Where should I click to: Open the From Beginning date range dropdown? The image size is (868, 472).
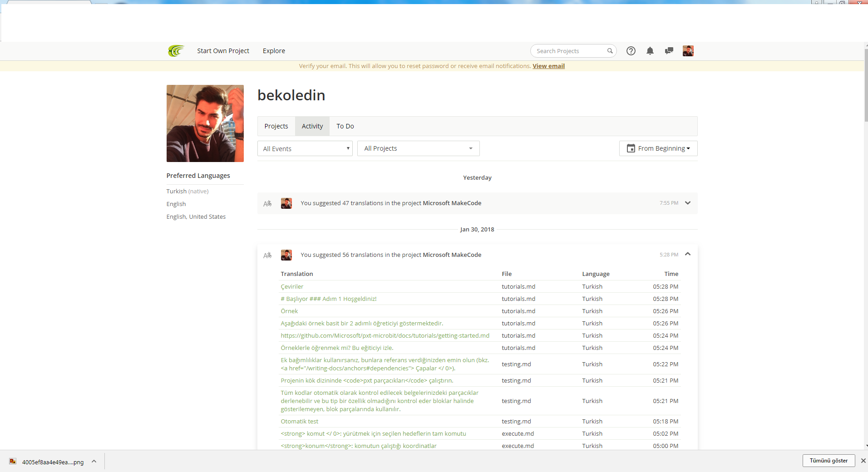(x=658, y=148)
